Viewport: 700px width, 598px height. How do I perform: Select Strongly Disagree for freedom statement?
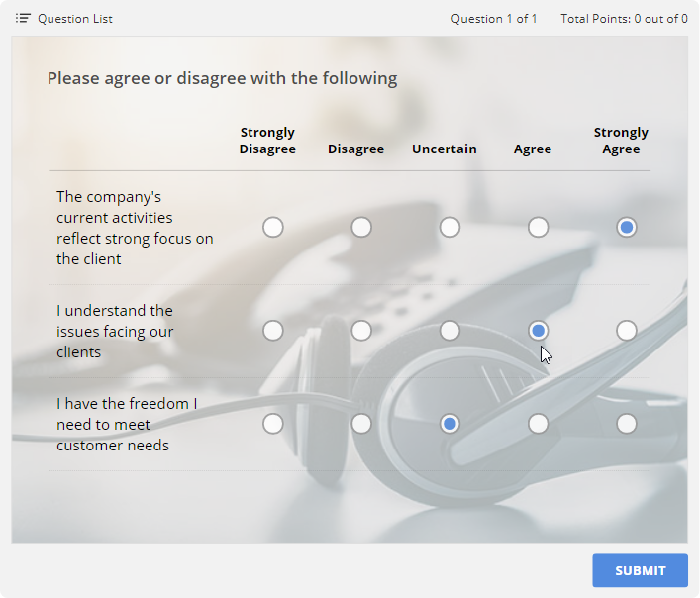click(273, 424)
